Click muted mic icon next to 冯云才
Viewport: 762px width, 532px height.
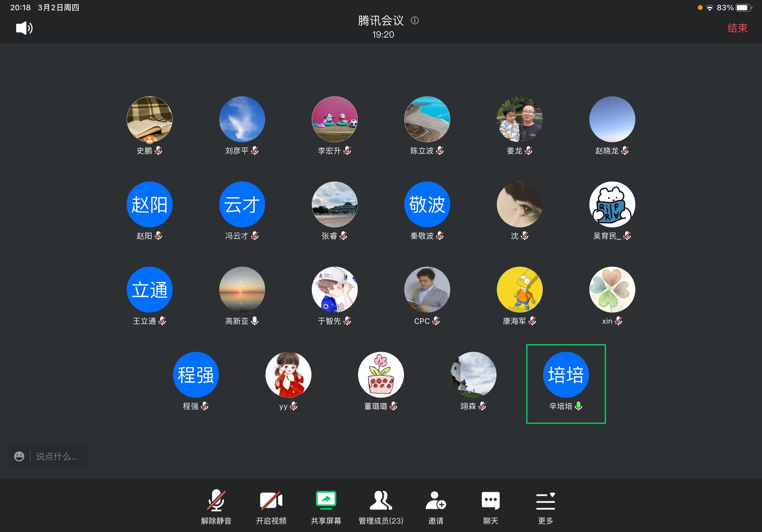point(255,236)
